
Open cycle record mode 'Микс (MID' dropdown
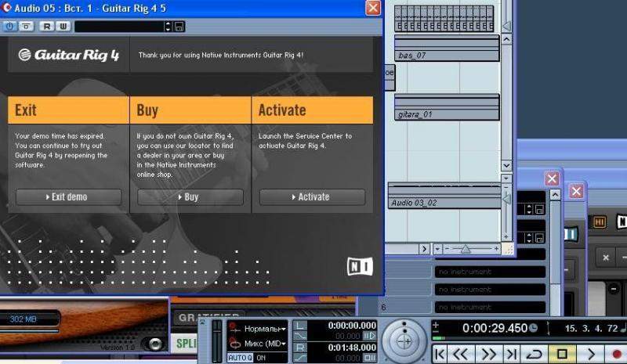pos(264,344)
